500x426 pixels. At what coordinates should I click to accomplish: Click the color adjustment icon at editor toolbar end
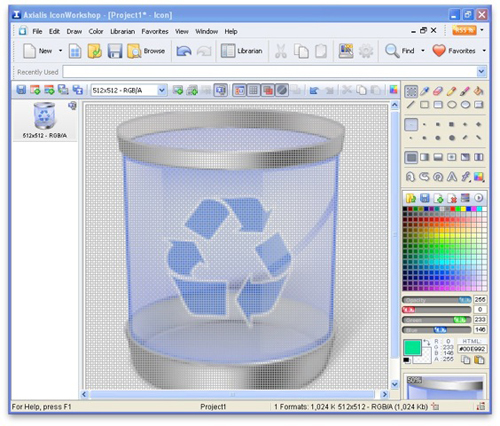[x=394, y=90]
